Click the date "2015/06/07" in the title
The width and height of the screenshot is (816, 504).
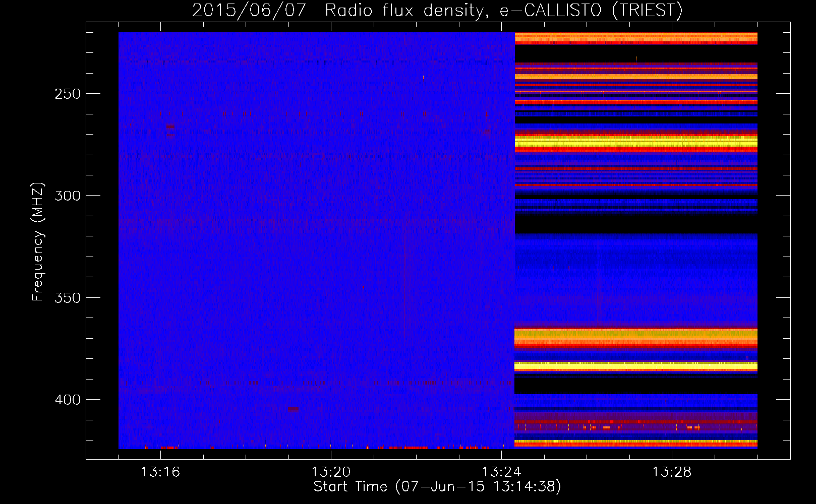[249, 10]
